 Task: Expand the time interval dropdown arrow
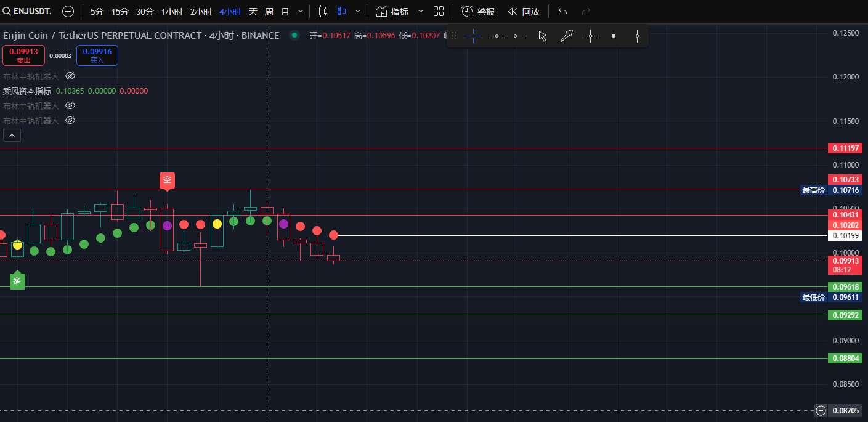click(x=300, y=11)
